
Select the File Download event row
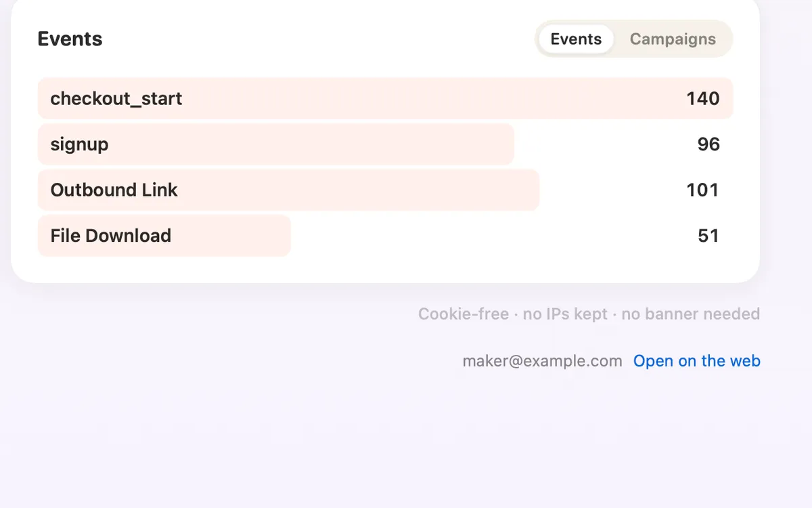[385, 236]
